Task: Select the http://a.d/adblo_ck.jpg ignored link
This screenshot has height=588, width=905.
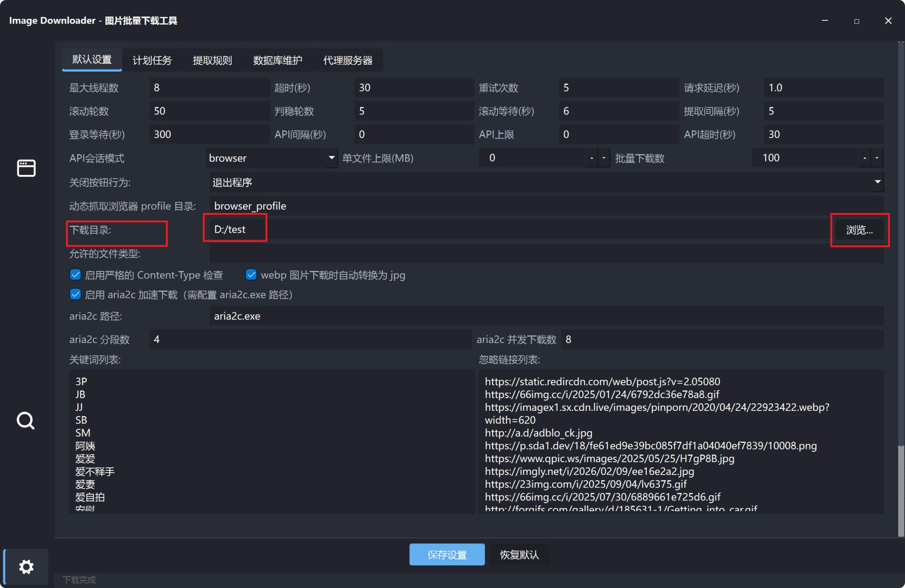Action: tap(538, 433)
